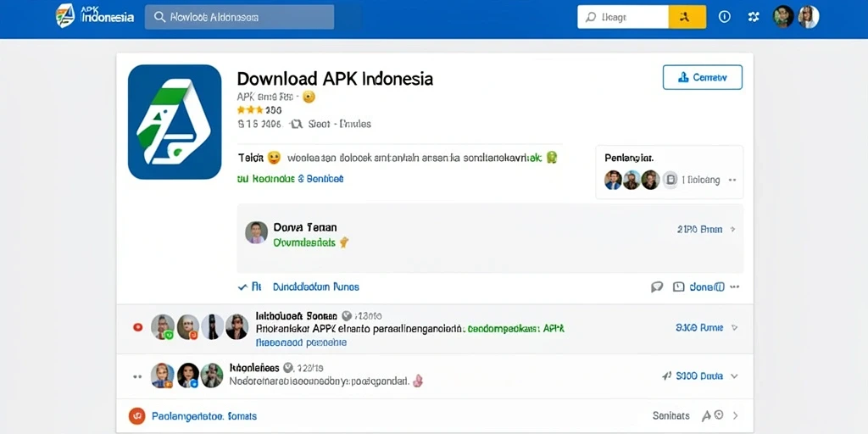Open the "Dunddedom Punes" link
This screenshot has width=868, height=434.
coord(316,287)
